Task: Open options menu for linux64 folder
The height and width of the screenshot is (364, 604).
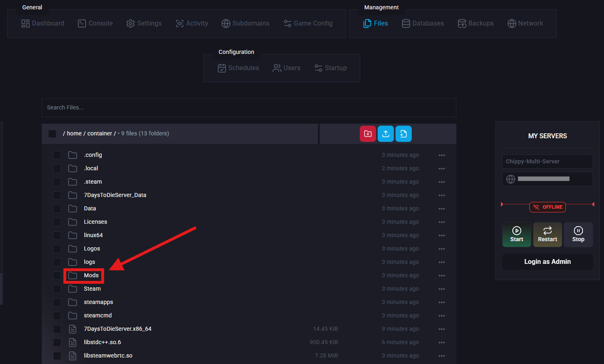Action: [442, 236]
